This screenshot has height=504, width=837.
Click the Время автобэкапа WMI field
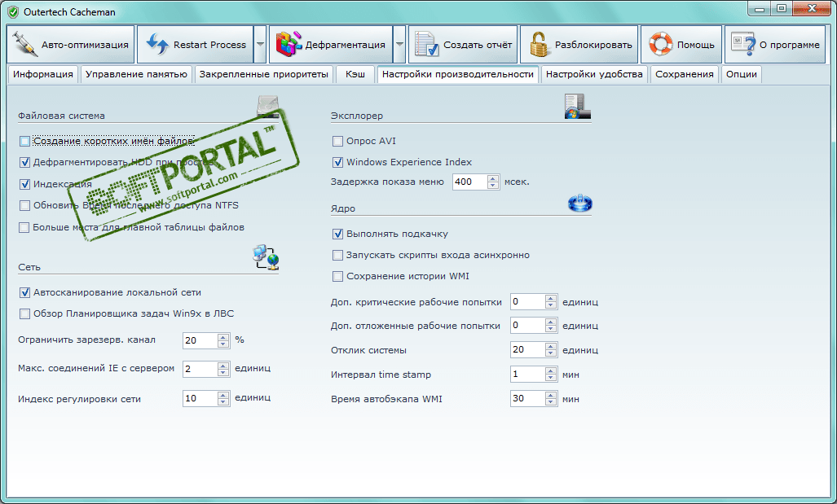point(527,398)
